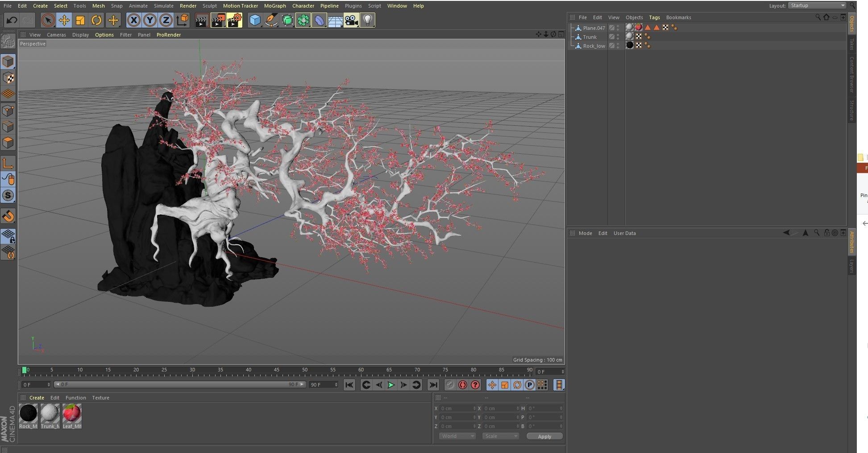Image resolution: width=868 pixels, height=453 pixels.
Task: Click the current frame 0 F stepper field
Action: coord(37,384)
